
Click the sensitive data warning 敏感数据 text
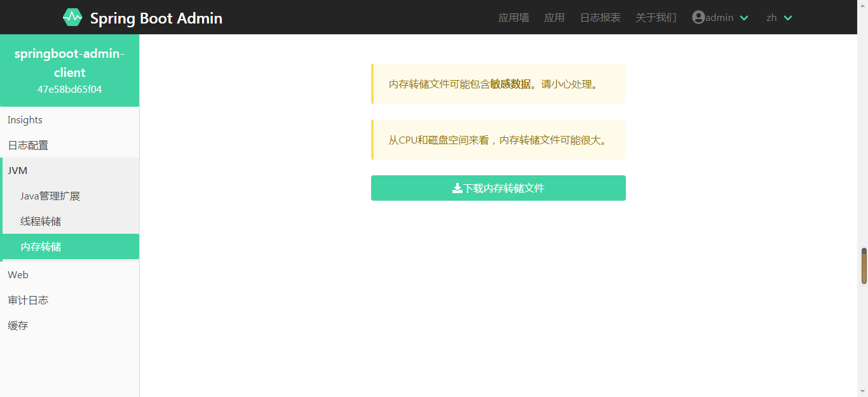coord(510,84)
